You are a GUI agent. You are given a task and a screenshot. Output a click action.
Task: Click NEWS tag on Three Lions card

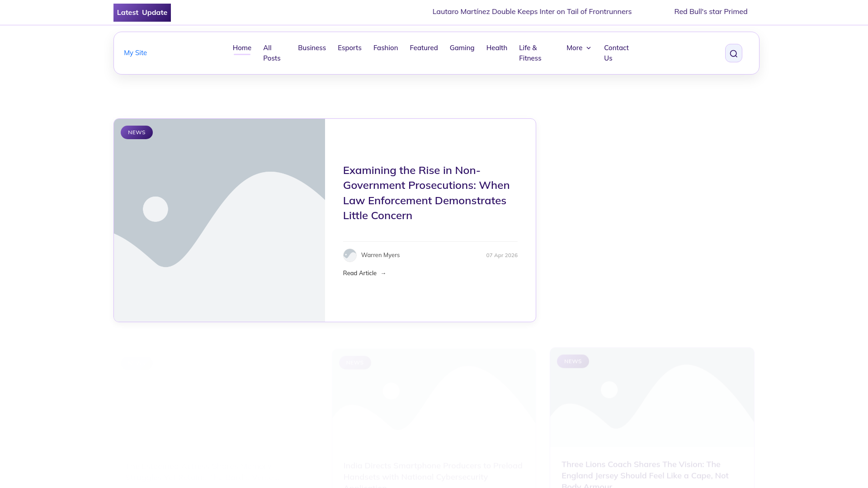coord(573,361)
